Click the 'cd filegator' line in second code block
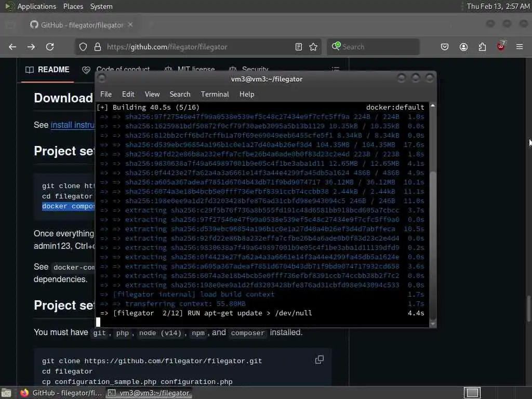This screenshot has height=399, width=532. pyautogui.click(x=67, y=371)
